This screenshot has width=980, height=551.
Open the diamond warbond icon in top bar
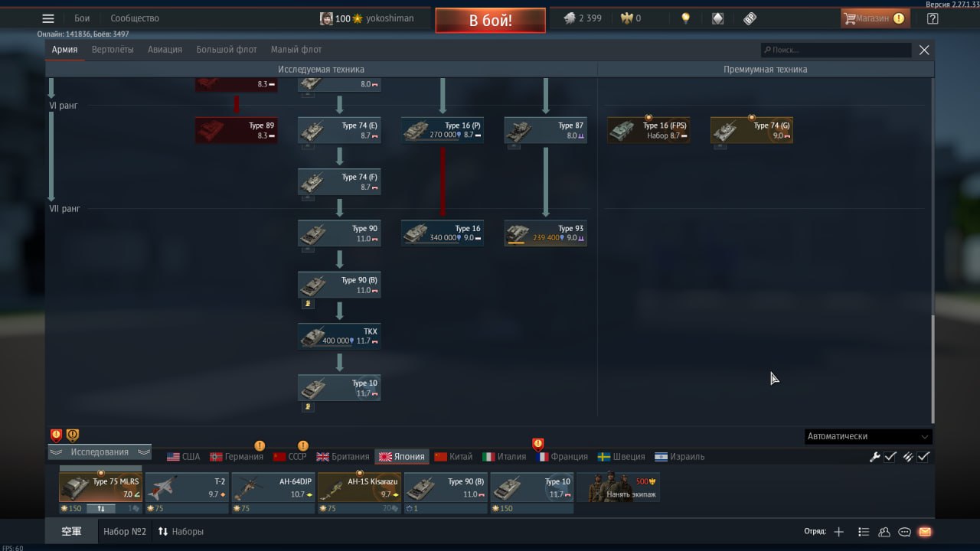click(717, 18)
